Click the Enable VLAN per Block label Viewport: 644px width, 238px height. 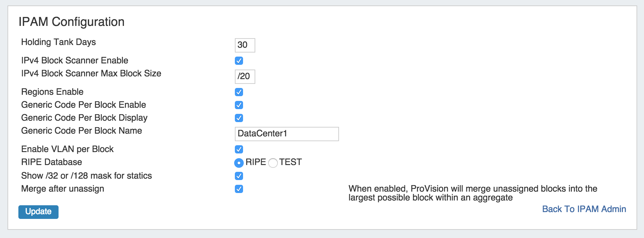[x=67, y=149]
